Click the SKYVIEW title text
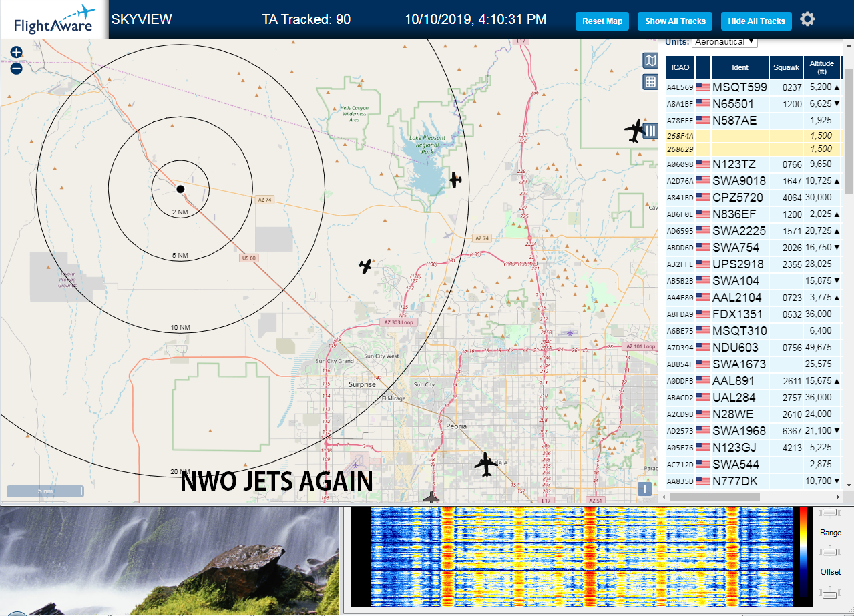 tap(142, 19)
